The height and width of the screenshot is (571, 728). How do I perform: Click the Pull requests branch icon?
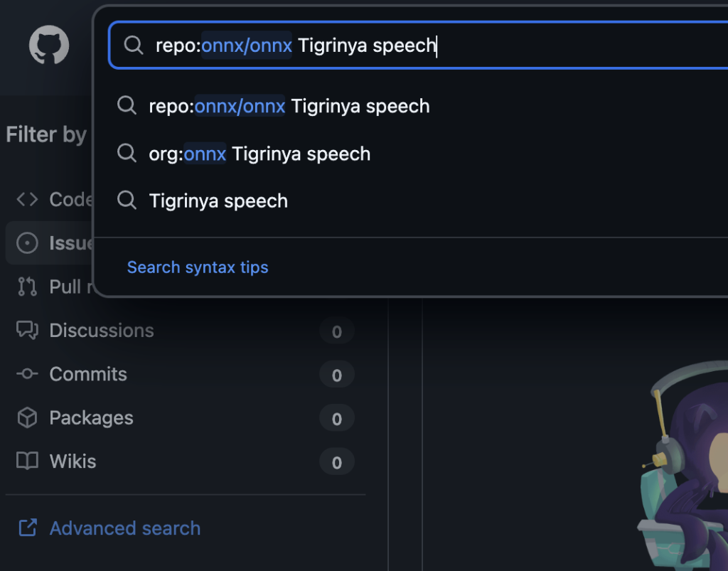[27, 287]
